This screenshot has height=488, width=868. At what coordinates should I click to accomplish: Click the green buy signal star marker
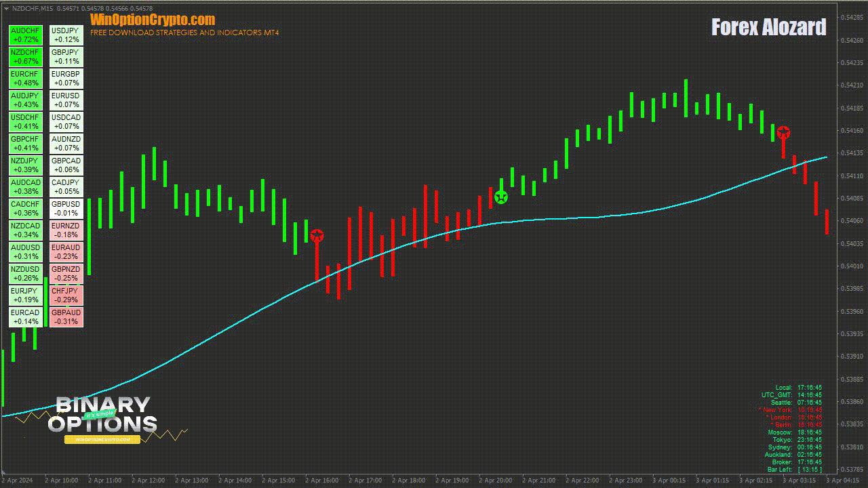[501, 197]
